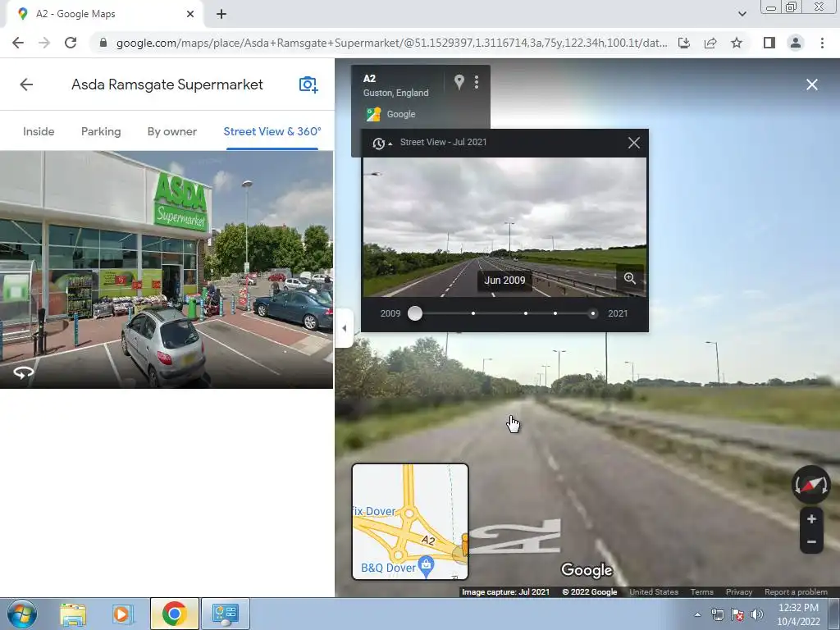Click the install app icon in address bar
Viewport: 840px width, 630px height.
pyautogui.click(x=684, y=43)
